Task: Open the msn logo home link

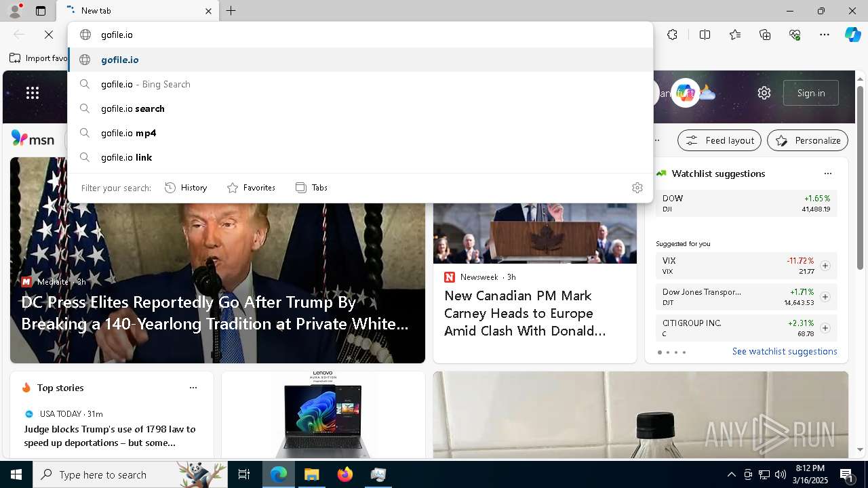Action: (x=33, y=139)
